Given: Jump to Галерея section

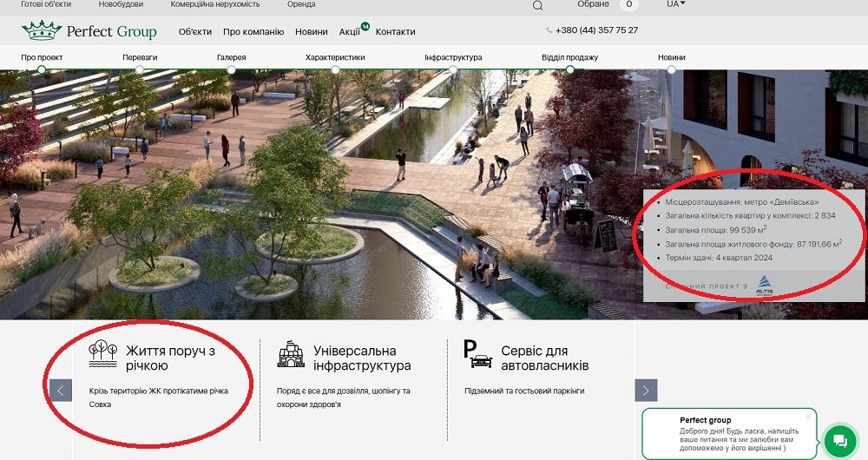Looking at the screenshot, I should click(232, 57).
